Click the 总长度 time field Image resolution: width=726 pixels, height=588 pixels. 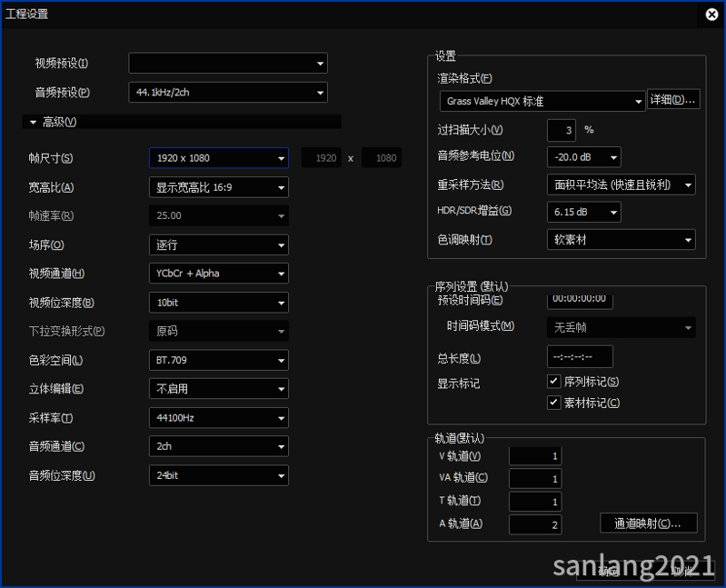[580, 356]
